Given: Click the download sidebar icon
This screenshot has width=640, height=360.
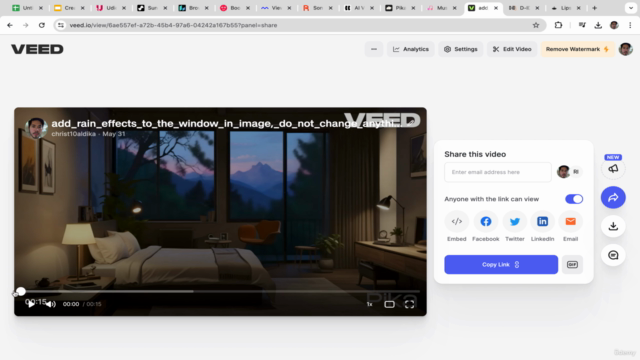Looking at the screenshot, I should pyautogui.click(x=613, y=226).
